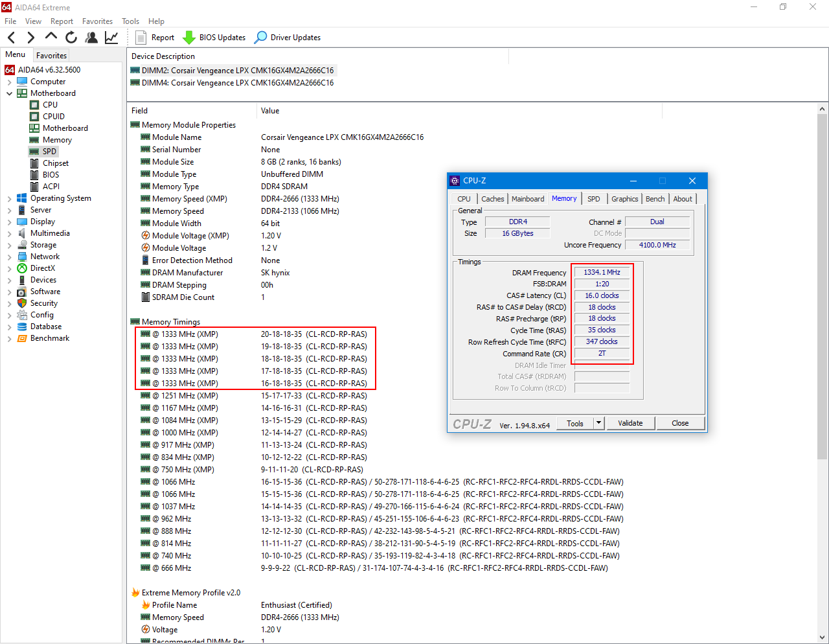829x644 pixels.
Task: Click the Validate button in CPU-Z
Action: coord(630,423)
